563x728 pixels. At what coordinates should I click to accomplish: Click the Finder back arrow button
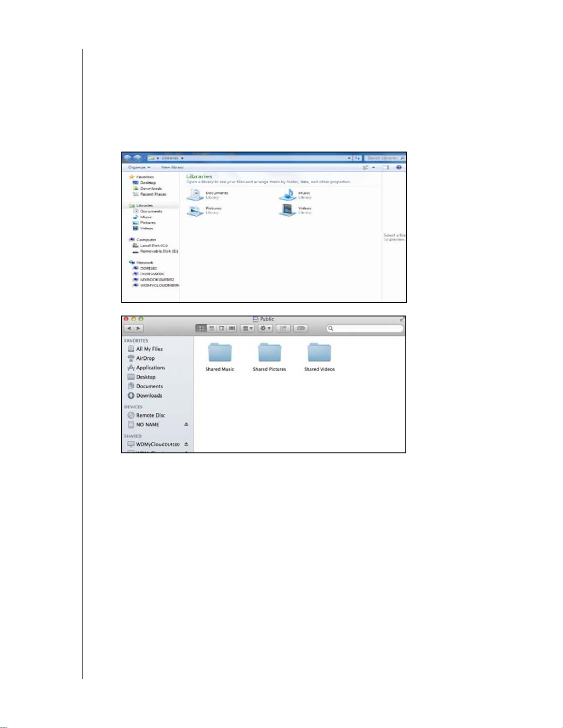click(x=129, y=328)
